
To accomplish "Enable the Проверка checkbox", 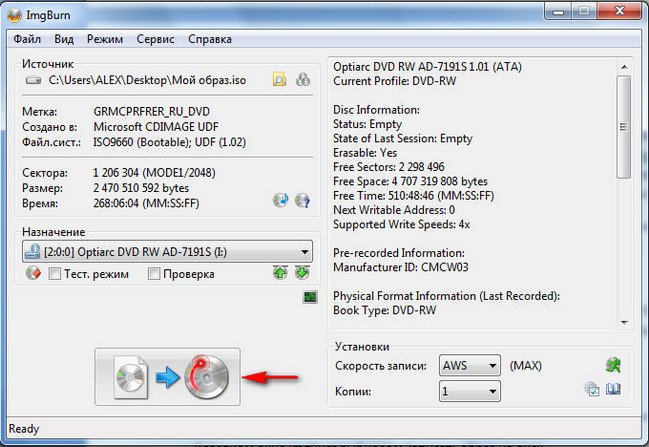I will pos(154,274).
